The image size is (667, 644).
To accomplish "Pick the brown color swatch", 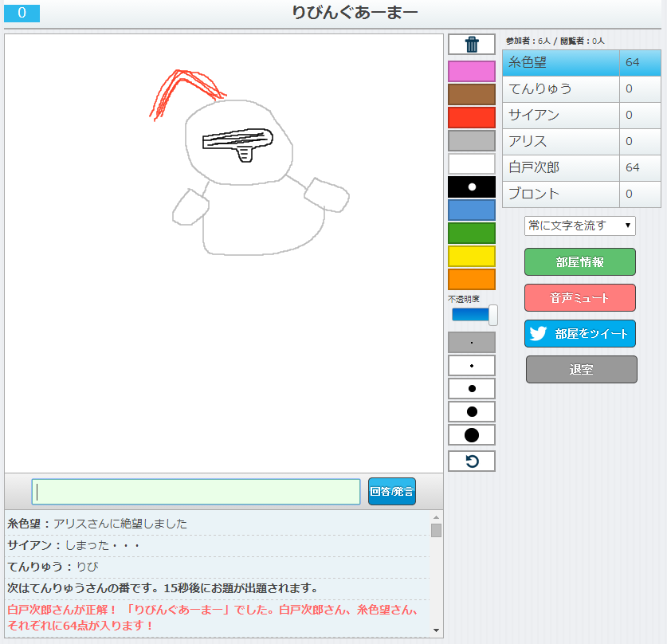I will (x=471, y=94).
